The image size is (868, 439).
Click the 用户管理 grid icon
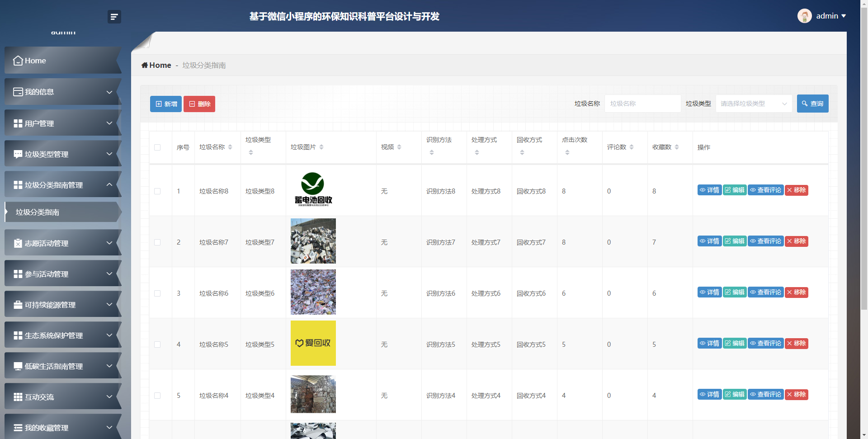[x=18, y=123]
